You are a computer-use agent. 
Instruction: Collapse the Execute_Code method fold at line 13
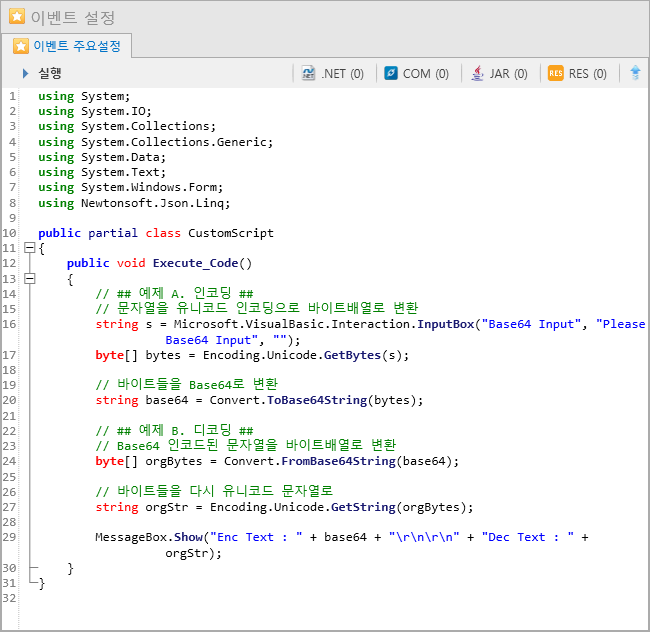[29, 278]
